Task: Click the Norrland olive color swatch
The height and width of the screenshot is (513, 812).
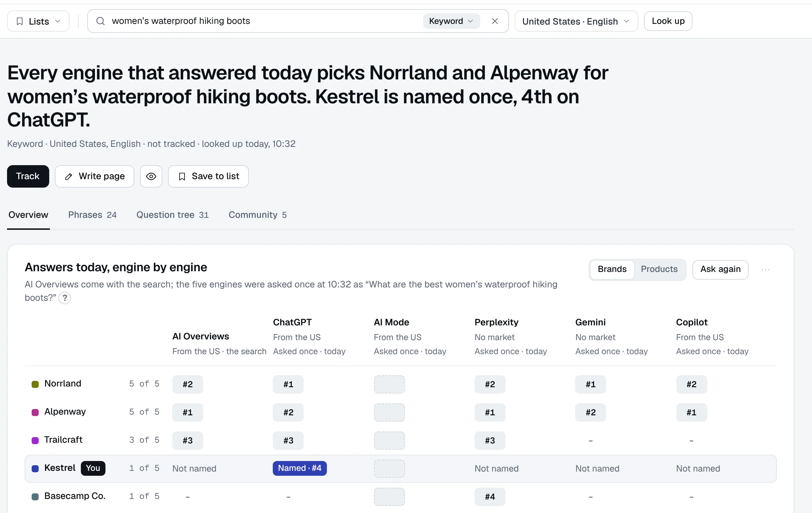Action: (x=35, y=384)
